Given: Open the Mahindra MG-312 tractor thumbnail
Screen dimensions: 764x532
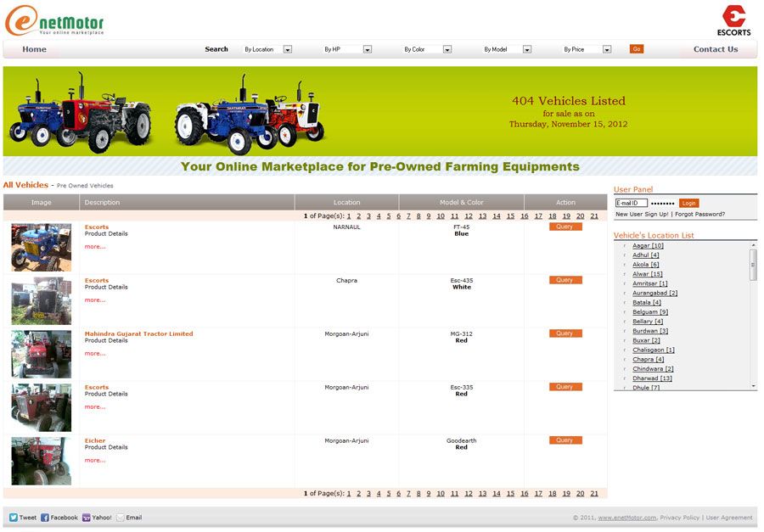Looking at the screenshot, I should coord(42,354).
